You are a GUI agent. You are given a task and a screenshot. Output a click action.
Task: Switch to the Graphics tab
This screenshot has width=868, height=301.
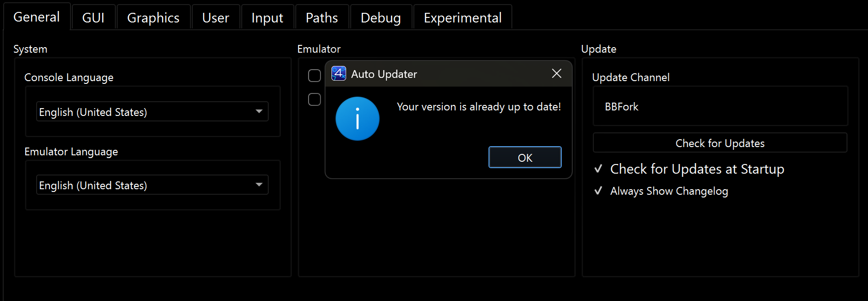tap(153, 18)
